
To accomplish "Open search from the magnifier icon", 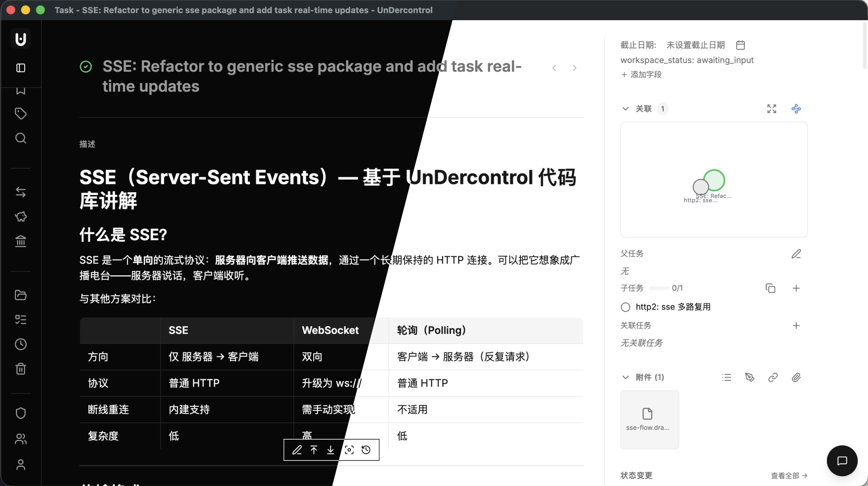I will click(21, 138).
